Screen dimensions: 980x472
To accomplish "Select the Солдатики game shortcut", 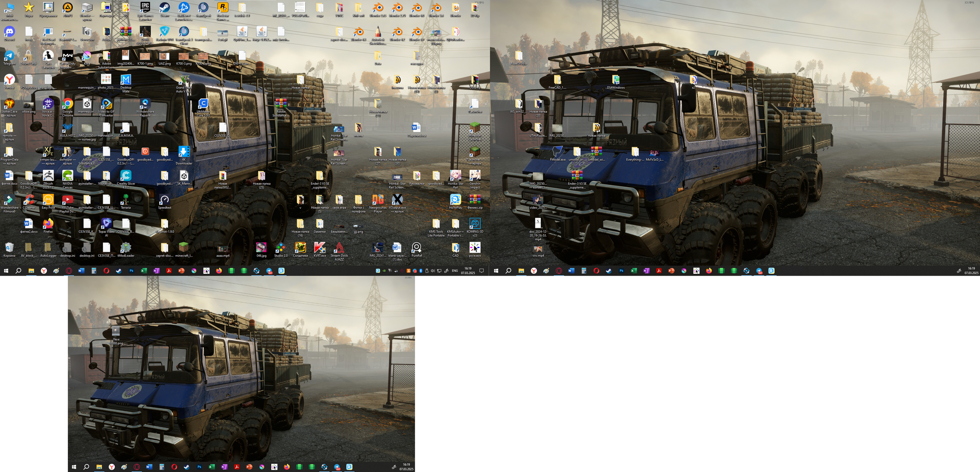I will (300, 250).
